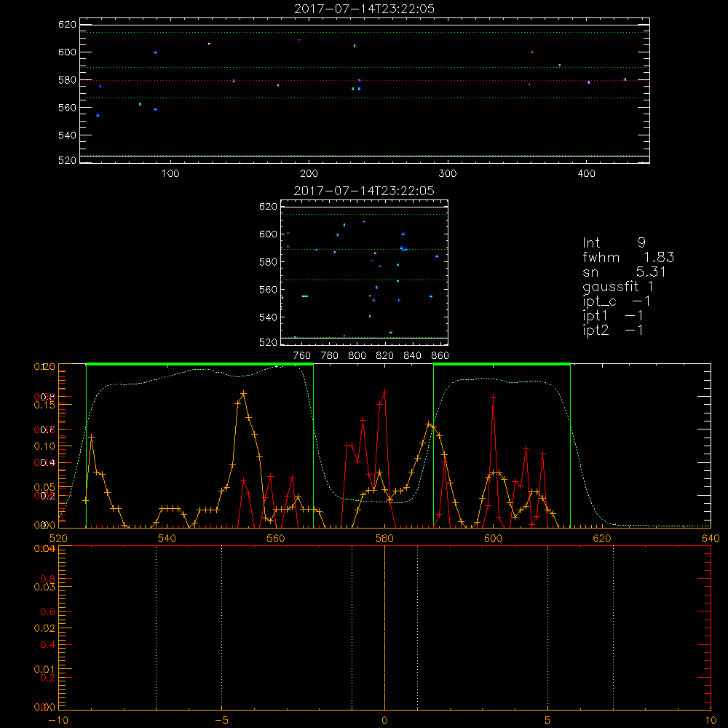
Task: Click x-axis label 640 on spectrum plot
Action: [x=711, y=538]
